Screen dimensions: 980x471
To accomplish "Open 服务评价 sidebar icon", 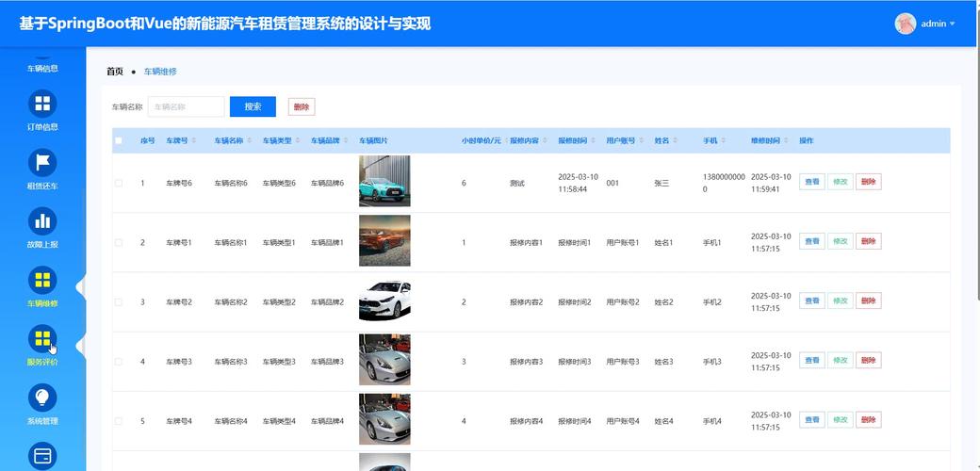I will coord(42,338).
